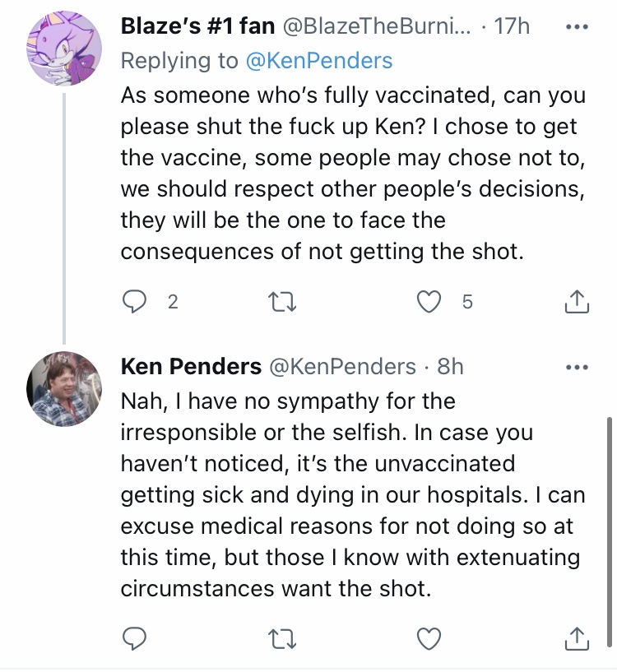This screenshot has height=672, width=617.
Task: Open the @KenPenders mention link
Action: (x=319, y=60)
